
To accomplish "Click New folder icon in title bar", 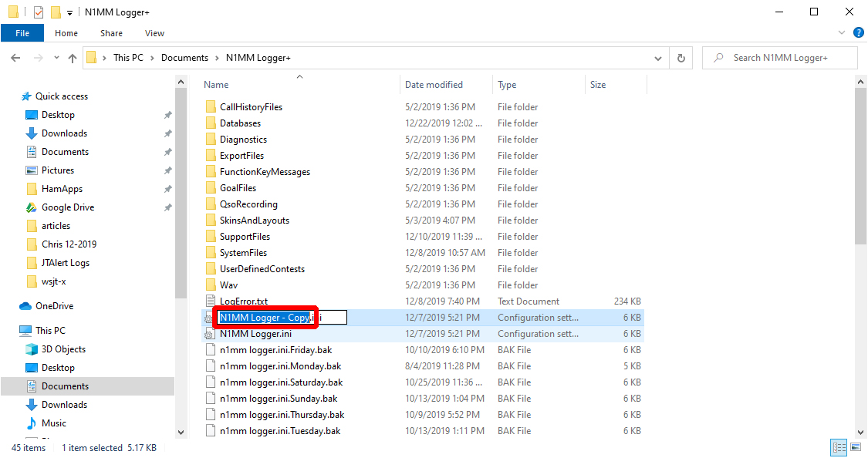I will coord(56,12).
